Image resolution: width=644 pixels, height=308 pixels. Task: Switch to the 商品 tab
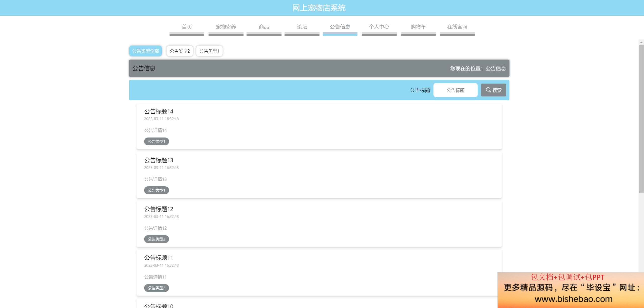click(x=264, y=27)
